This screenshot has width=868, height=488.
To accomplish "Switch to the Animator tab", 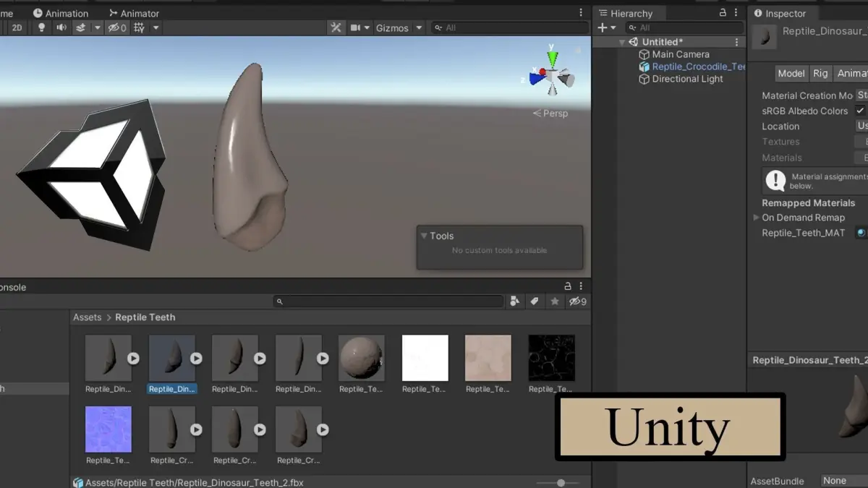I will (x=134, y=13).
